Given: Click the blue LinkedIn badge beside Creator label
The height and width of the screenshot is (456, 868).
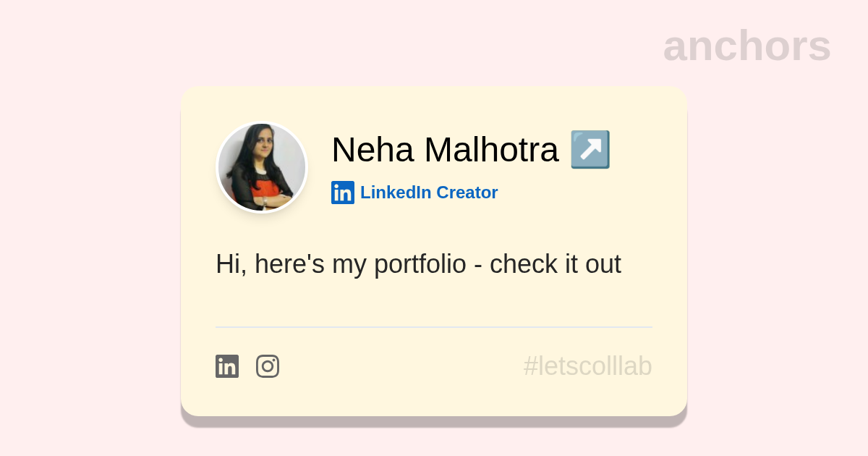Looking at the screenshot, I should (x=343, y=193).
